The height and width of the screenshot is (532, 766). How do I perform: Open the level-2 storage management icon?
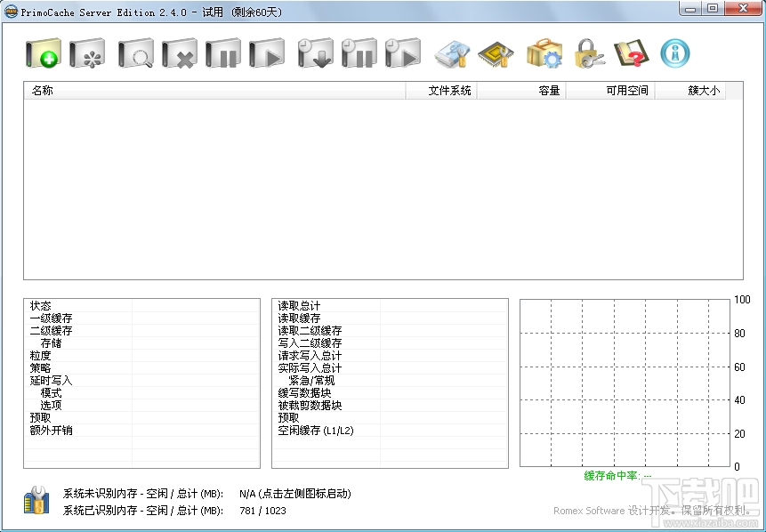pyautogui.click(x=452, y=53)
